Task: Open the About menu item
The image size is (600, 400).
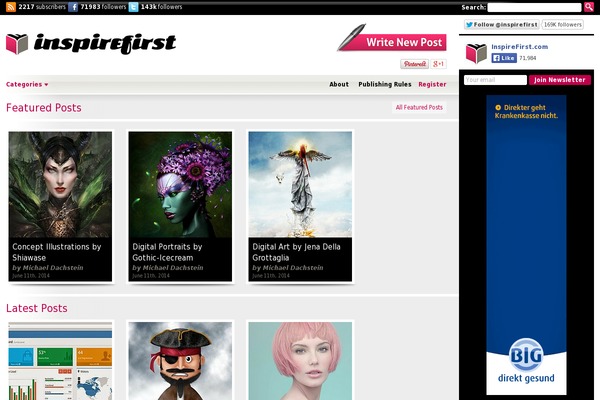Action: [x=339, y=84]
